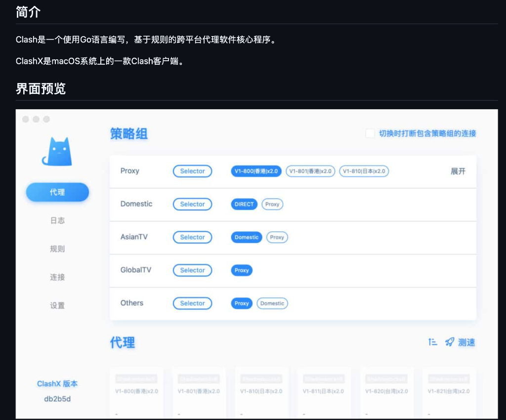Click the Others group name label
The height and width of the screenshot is (420, 506).
tap(131, 303)
